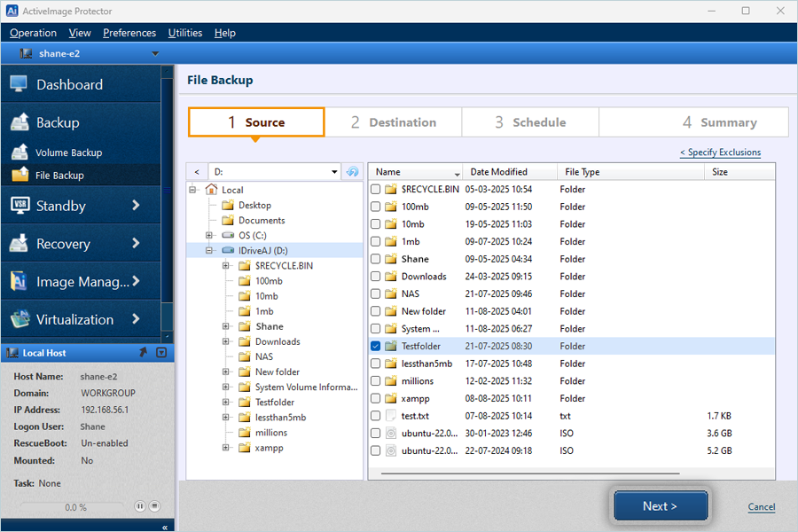
Task: Click the Standby VSR icon
Action: click(x=20, y=206)
